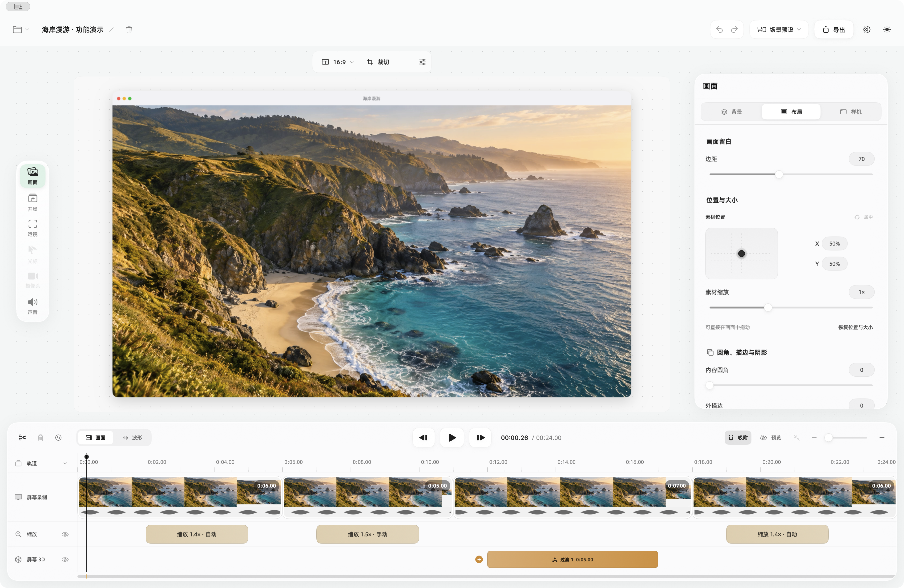This screenshot has width=904, height=588.
Task: Open settings gear icon
Action: [866, 30]
